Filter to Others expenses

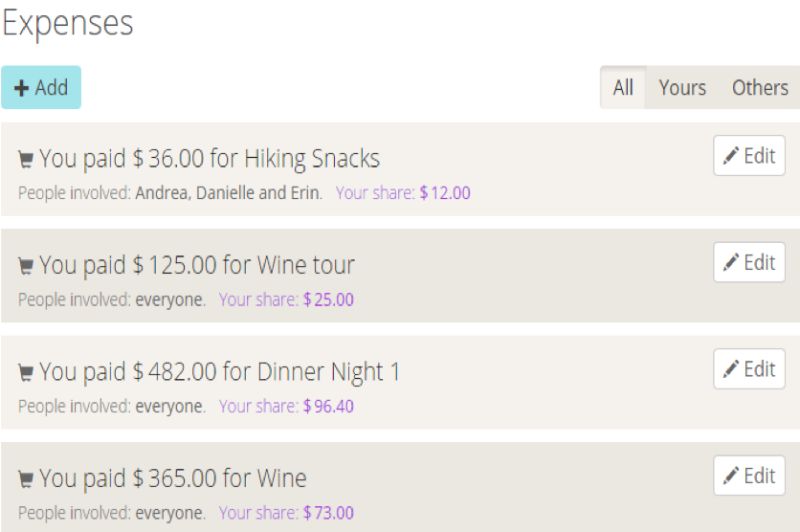click(x=760, y=88)
